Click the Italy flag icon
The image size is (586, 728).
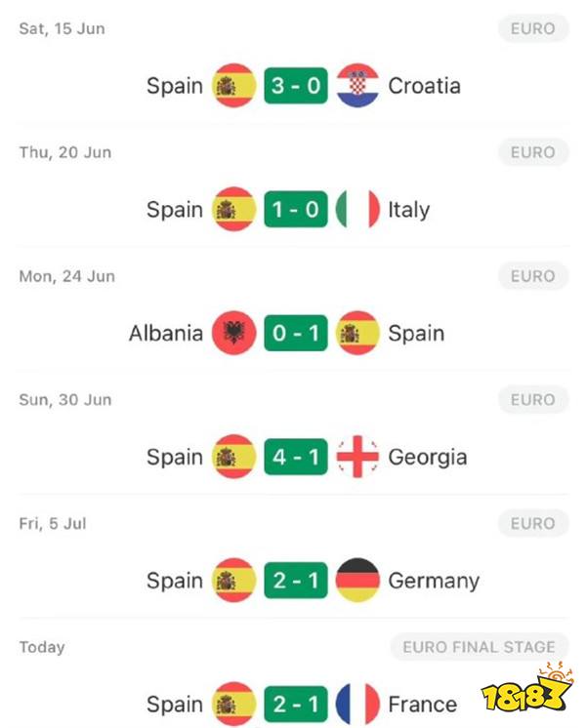[x=357, y=209]
